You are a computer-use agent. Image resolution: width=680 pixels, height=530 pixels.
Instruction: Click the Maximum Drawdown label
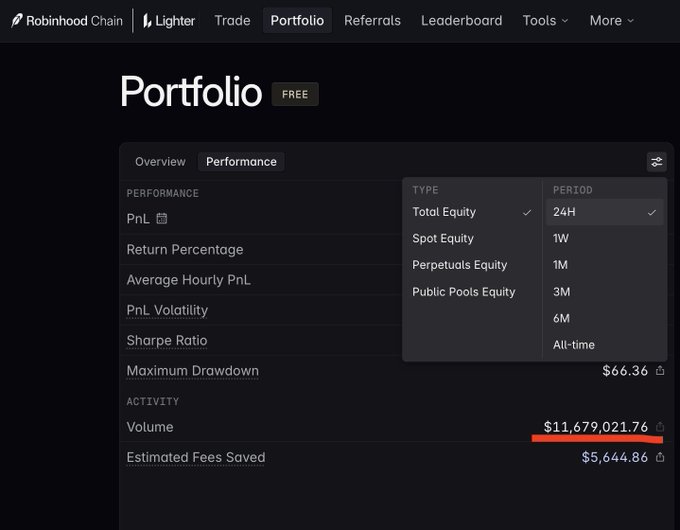coord(193,371)
